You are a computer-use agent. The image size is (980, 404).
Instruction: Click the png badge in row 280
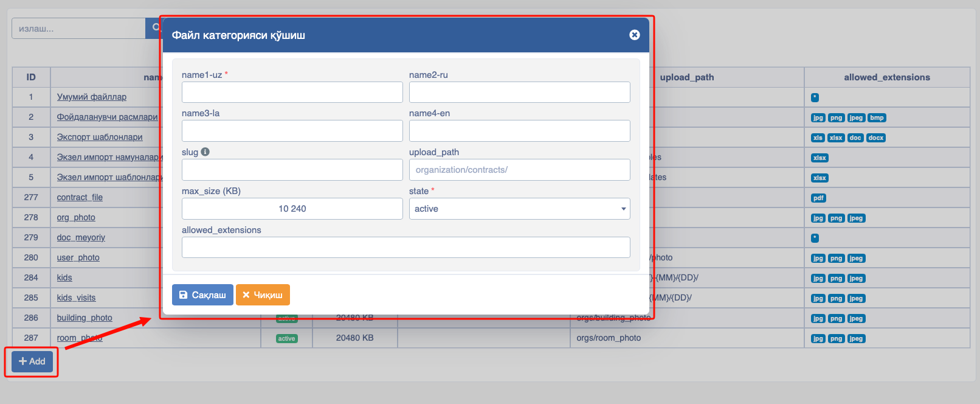tap(837, 258)
